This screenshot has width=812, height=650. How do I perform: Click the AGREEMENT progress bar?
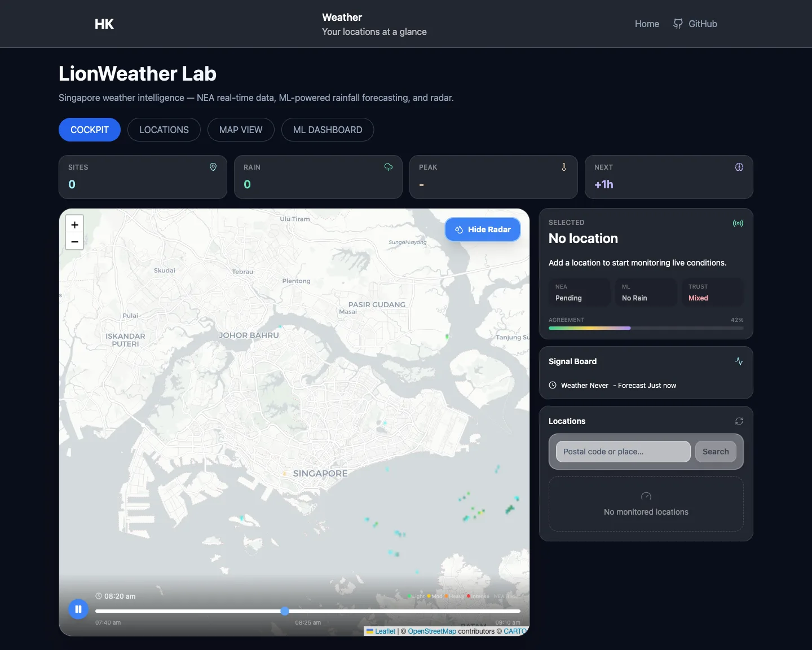[x=646, y=328]
